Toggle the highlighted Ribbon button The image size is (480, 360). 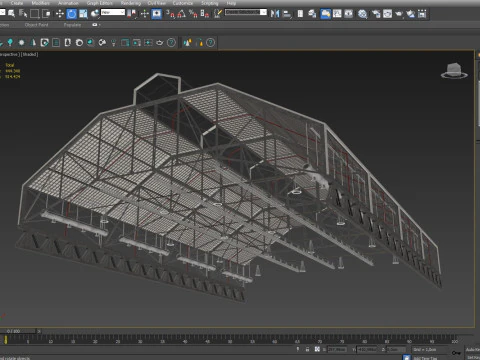click(x=325, y=14)
